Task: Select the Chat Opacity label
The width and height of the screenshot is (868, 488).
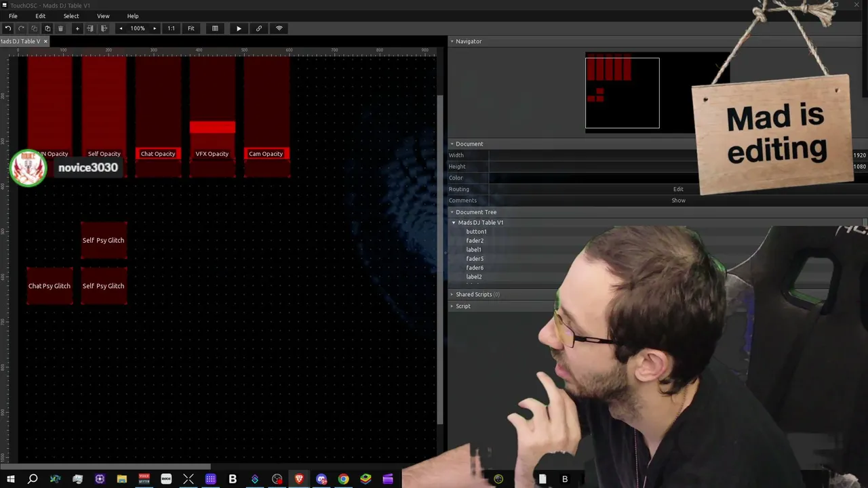Action: coord(158,154)
